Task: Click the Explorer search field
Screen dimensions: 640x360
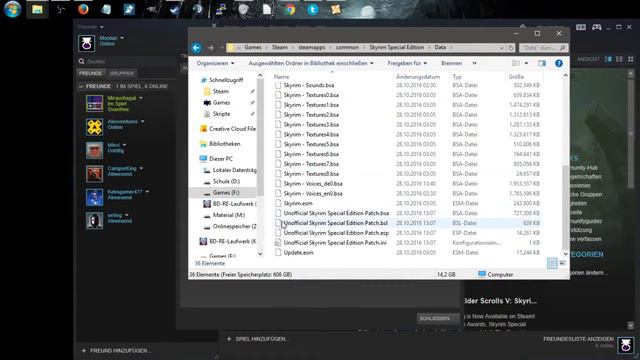Action: pos(544,48)
